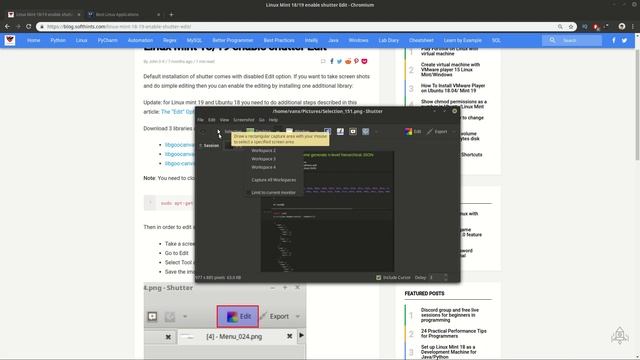Image resolution: width=640 pixels, height=360 pixels.
Task: Click the browser Forward arrow
Action: (18, 27)
